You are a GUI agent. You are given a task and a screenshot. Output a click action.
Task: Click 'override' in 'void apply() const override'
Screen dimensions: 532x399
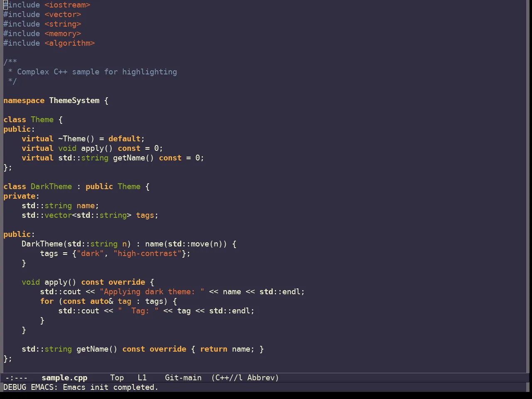click(127, 282)
